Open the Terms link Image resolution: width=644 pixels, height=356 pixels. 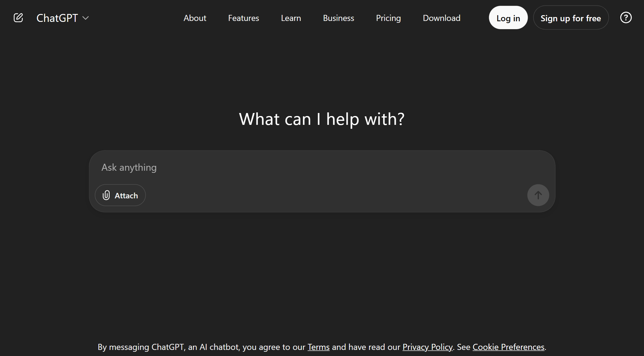point(318,347)
